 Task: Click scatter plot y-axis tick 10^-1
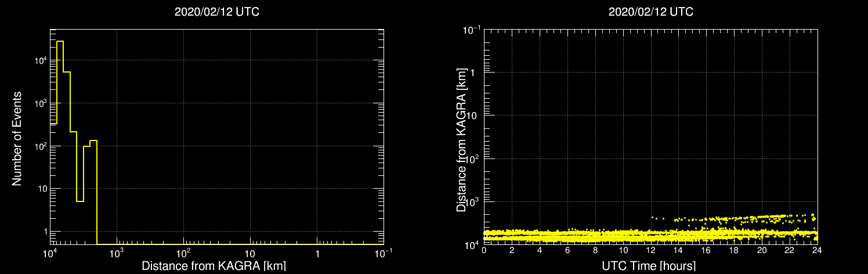pos(472,28)
